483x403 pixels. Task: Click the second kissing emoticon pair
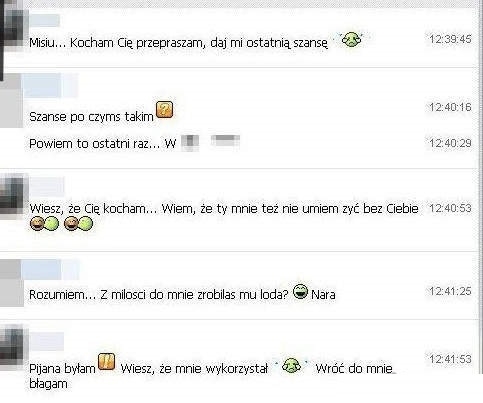tap(78, 223)
